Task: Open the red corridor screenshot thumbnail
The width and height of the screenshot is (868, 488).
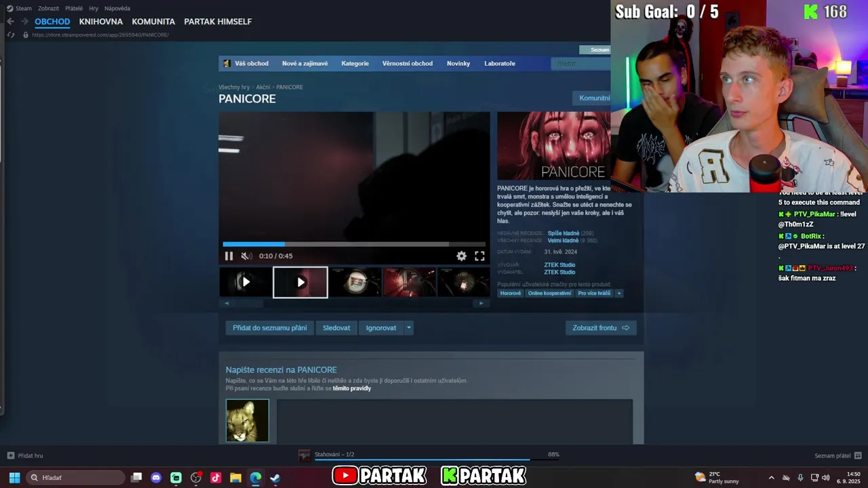Action: (x=410, y=282)
